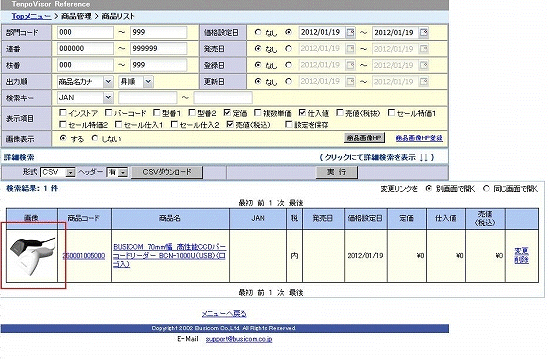The height and width of the screenshot is (360, 550).
Task: Open calendar icon for 登録日 start date
Action: tap(350, 65)
